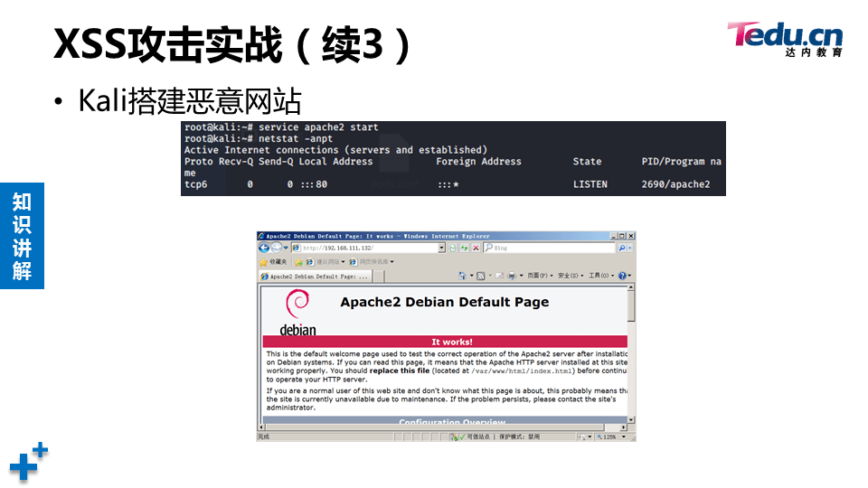Viewport: 868px width, 488px height.
Task: Open the 页面(P) page menu
Action: coord(540,276)
